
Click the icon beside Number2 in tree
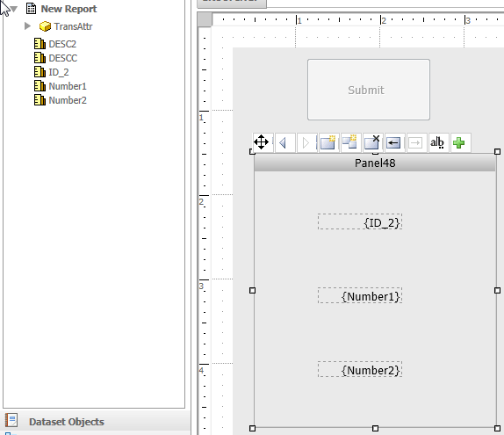40,100
